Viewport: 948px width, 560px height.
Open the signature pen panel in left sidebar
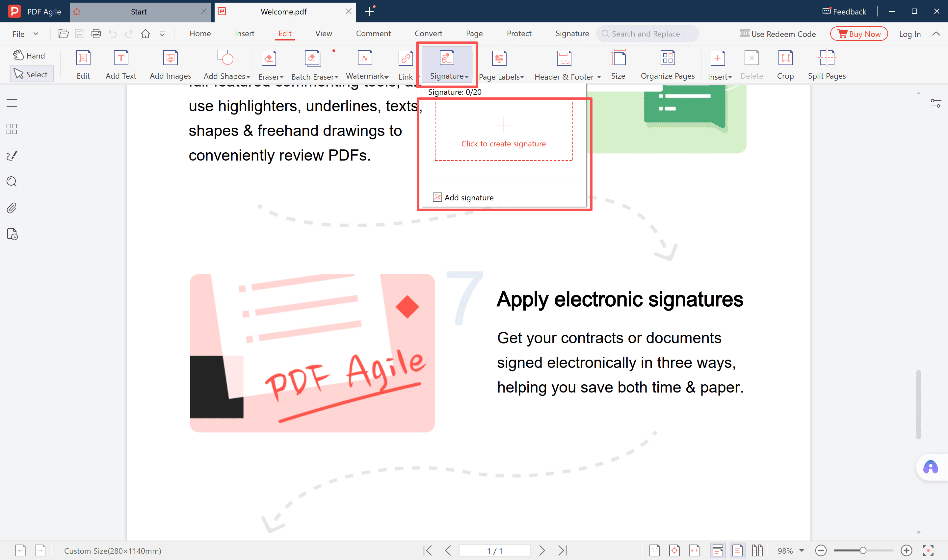click(12, 156)
